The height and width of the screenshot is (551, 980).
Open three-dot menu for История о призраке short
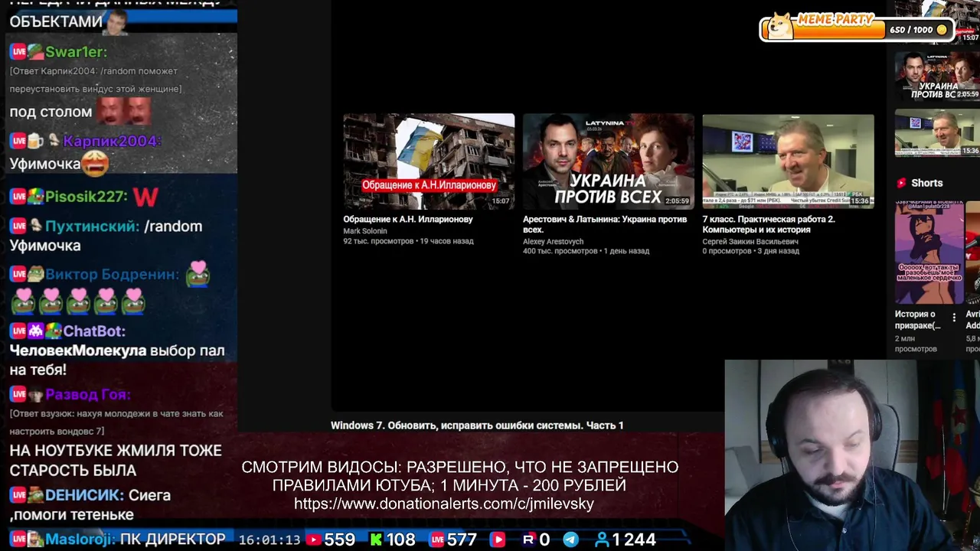tap(954, 318)
